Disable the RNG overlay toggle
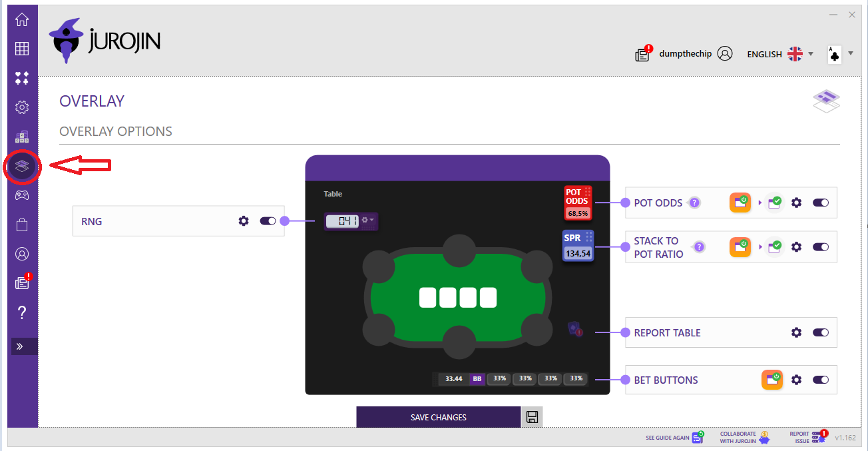Screen dimensions: 868x451 [268, 221]
